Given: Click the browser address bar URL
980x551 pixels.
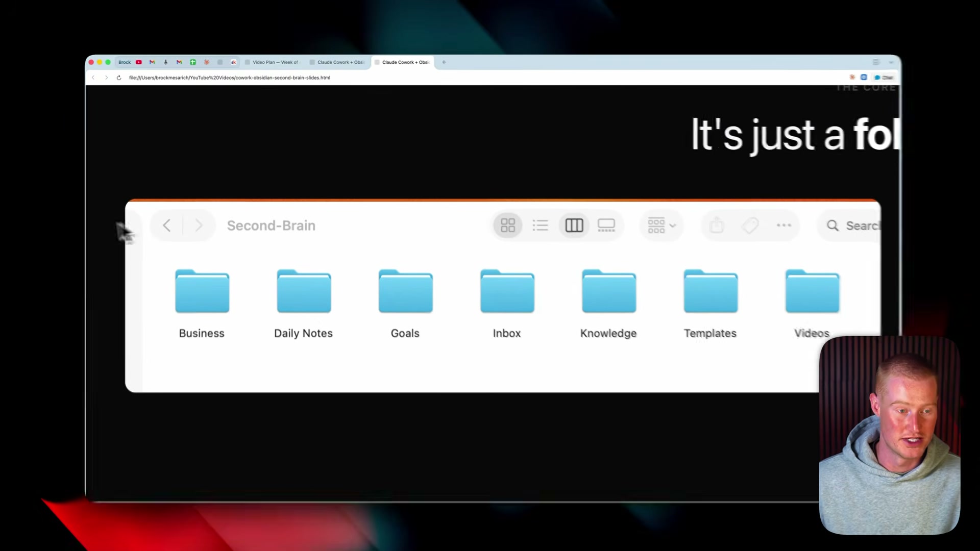Looking at the screenshot, I should (x=230, y=78).
